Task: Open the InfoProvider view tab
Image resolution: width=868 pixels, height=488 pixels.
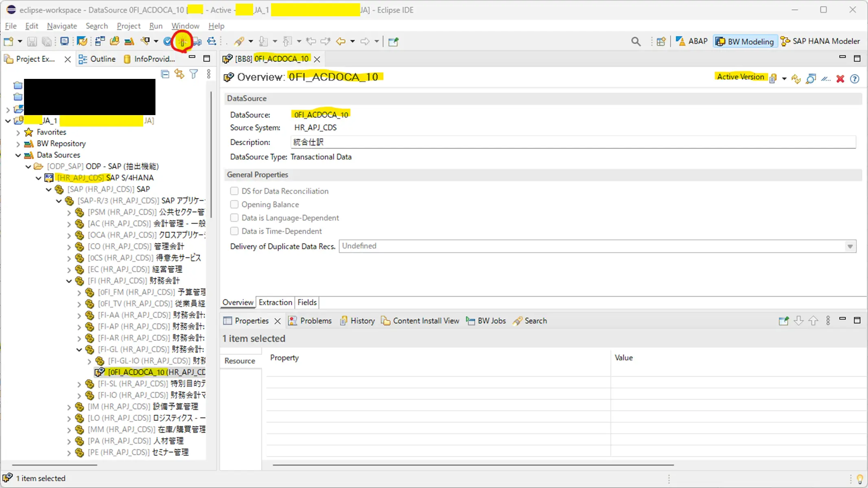Action: pos(149,59)
